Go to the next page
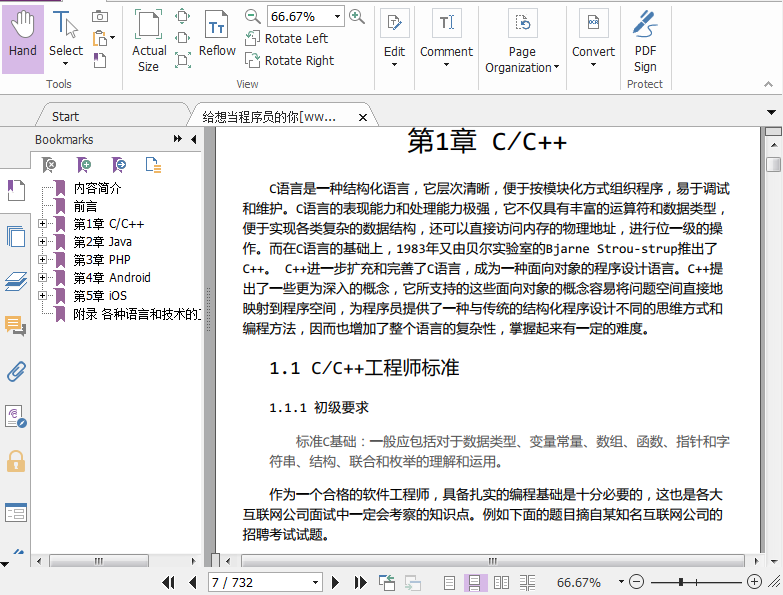 coord(335,582)
